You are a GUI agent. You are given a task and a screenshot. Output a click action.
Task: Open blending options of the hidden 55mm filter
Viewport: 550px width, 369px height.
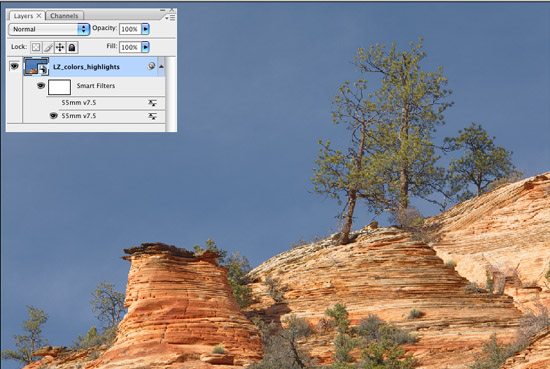(152, 103)
